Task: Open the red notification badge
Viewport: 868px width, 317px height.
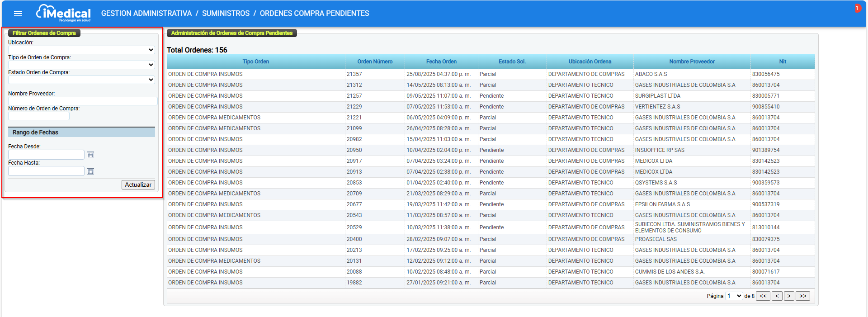Action: click(857, 8)
